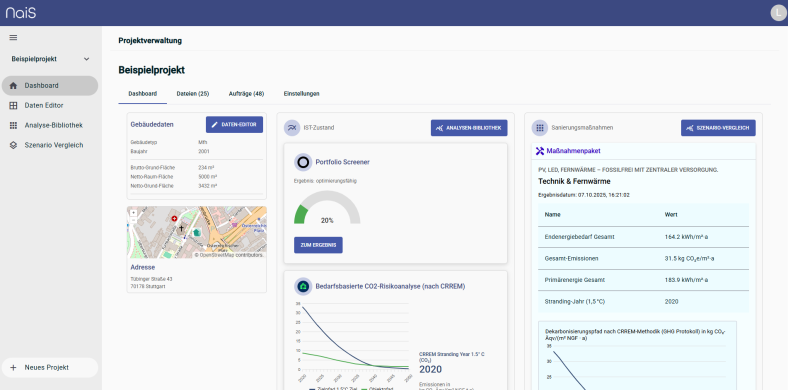
Task: Click the Sanierungsmaßnahmen grid icon
Action: (540, 128)
